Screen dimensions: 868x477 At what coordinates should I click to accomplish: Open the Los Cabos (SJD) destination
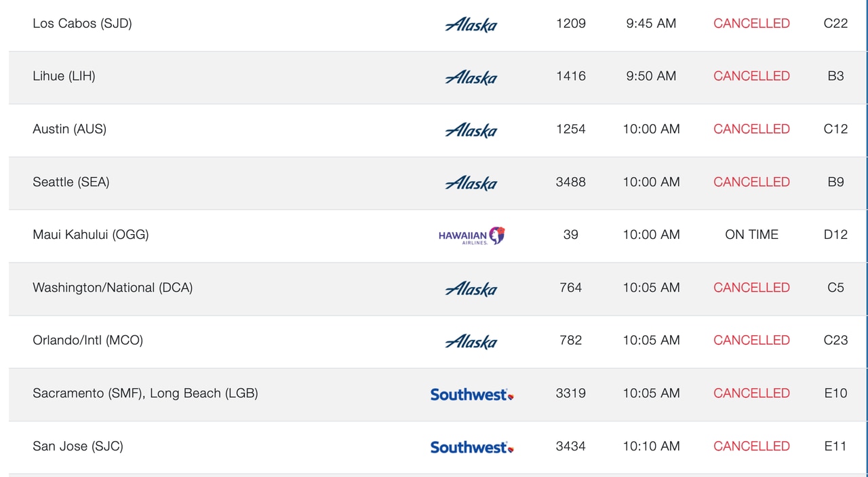point(82,23)
